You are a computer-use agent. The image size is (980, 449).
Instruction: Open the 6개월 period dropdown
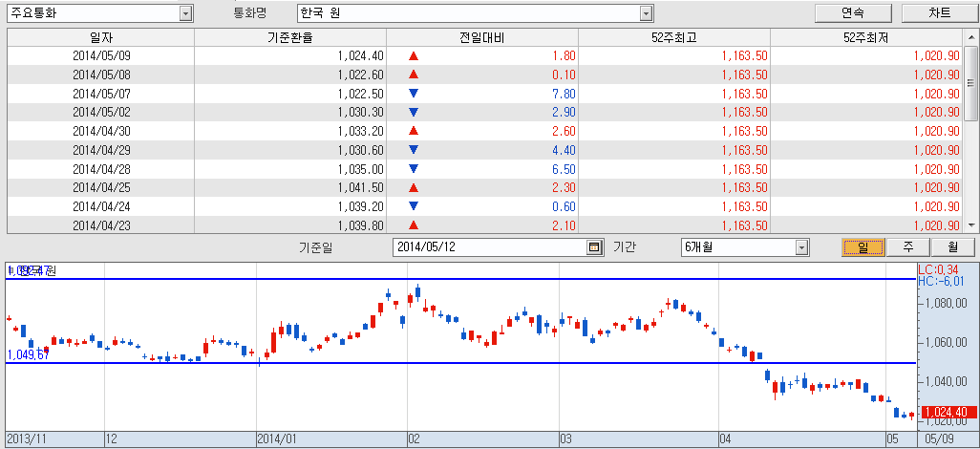(x=802, y=247)
